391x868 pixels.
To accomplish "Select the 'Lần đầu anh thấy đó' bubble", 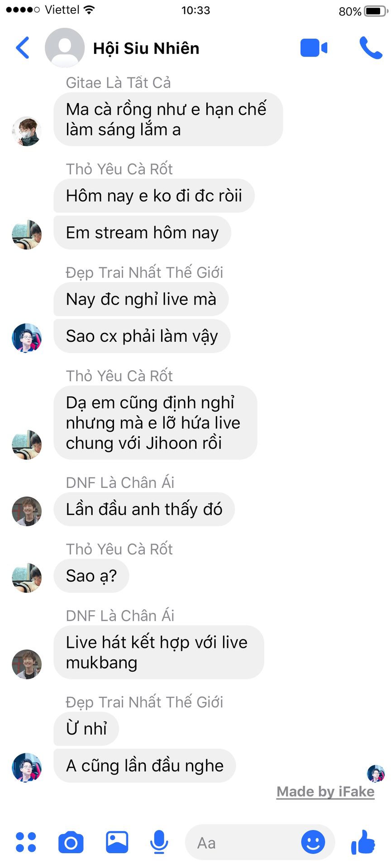I will (x=144, y=509).
